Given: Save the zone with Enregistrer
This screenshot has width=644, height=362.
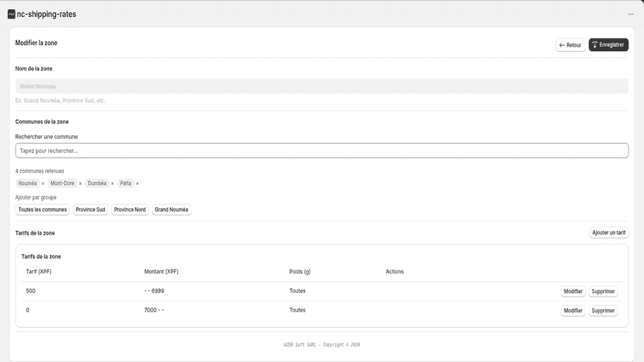Looking at the screenshot, I should (x=608, y=45).
